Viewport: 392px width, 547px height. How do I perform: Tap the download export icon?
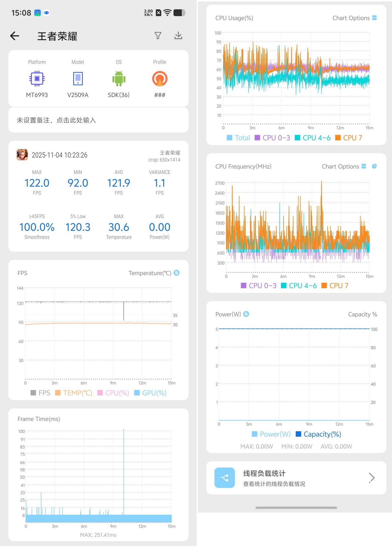[178, 36]
